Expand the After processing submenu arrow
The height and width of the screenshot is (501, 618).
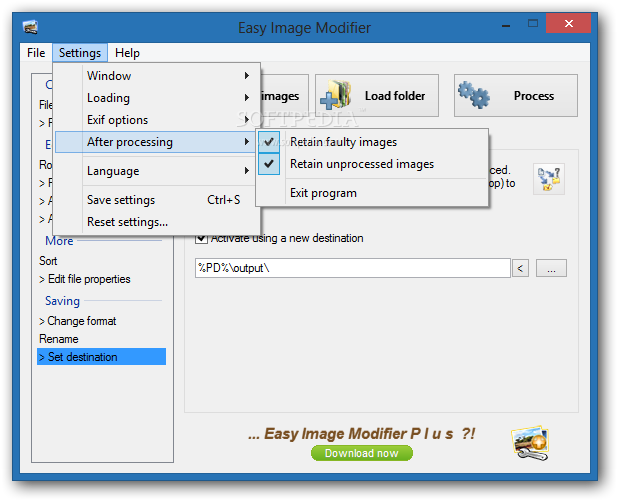click(x=247, y=142)
